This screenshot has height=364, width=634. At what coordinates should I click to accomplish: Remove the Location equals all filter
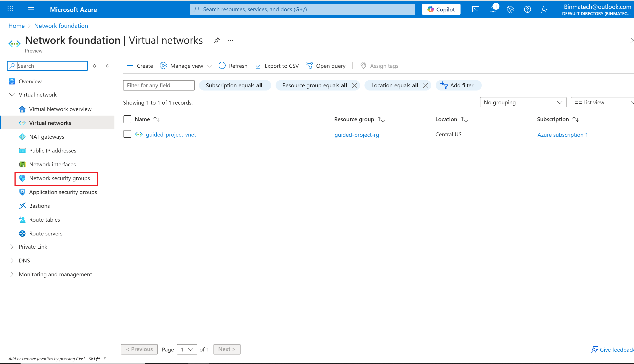(x=426, y=85)
